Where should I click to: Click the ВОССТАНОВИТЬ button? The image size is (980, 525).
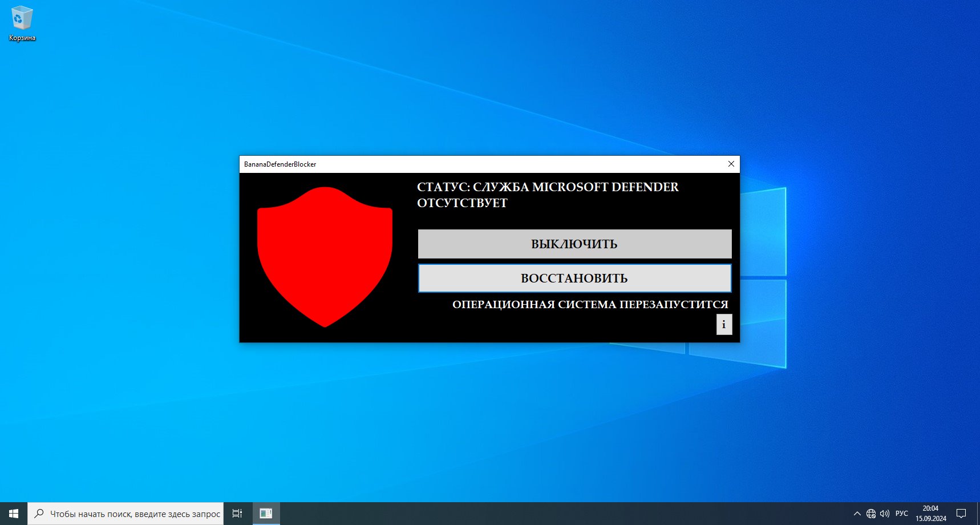click(x=574, y=278)
